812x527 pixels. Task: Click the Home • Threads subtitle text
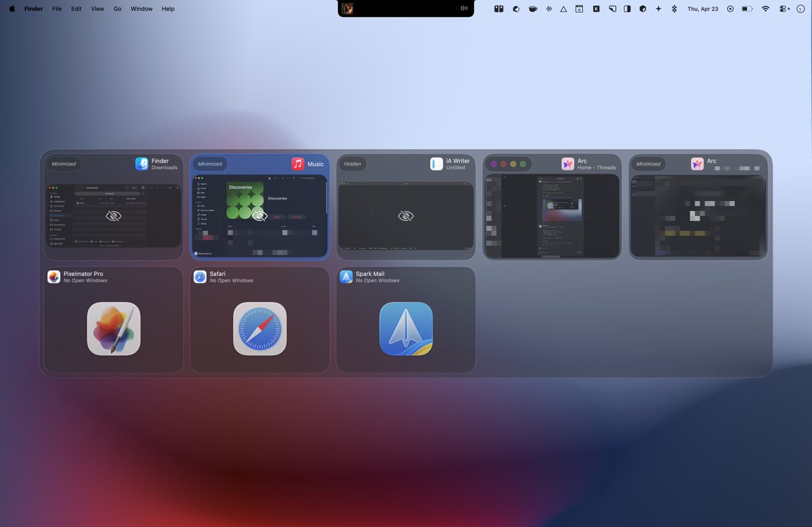click(x=597, y=168)
